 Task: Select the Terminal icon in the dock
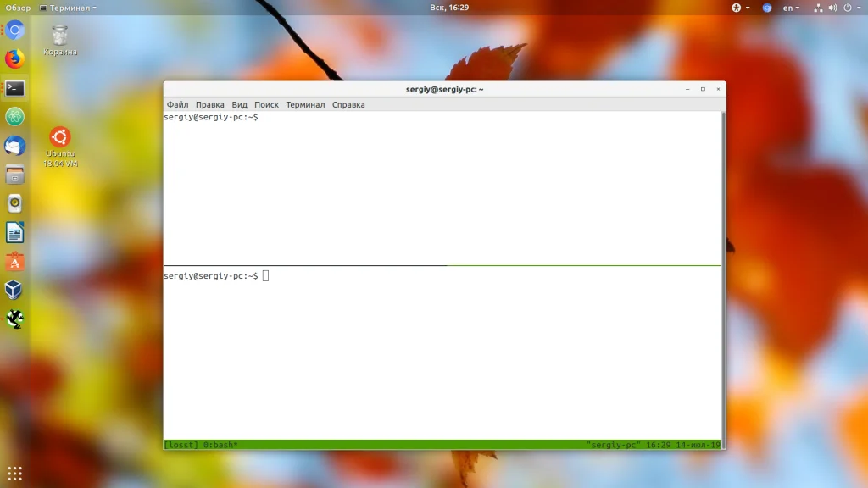click(x=15, y=88)
